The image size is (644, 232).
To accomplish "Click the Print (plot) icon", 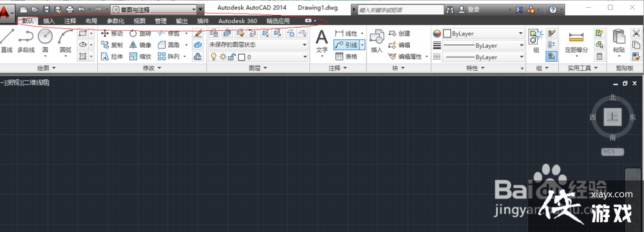I will pos(70,9).
